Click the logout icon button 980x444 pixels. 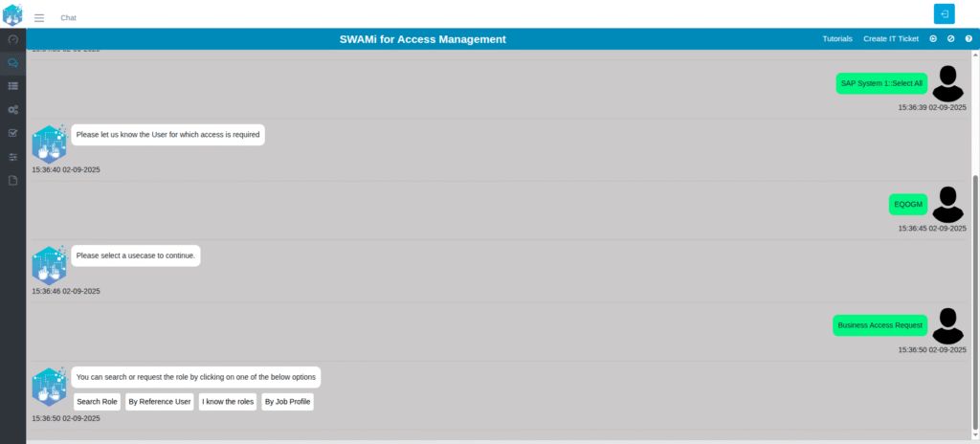(x=944, y=13)
